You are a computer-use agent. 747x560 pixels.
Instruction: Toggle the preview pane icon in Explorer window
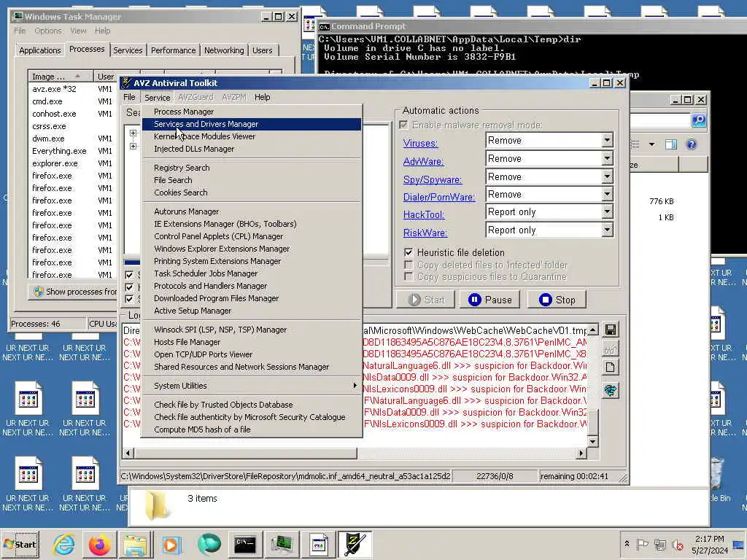click(671, 144)
